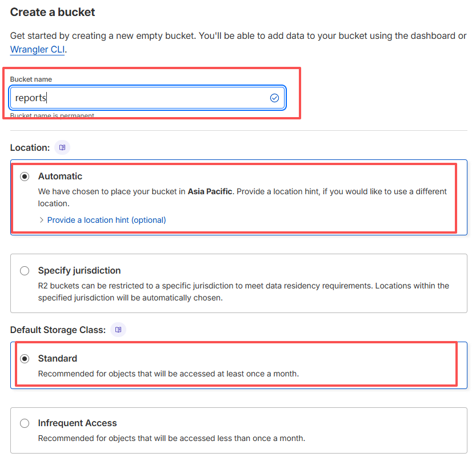The width and height of the screenshot is (476, 457).
Task: Select the Specify jurisdiction radio button
Action: pos(25,270)
